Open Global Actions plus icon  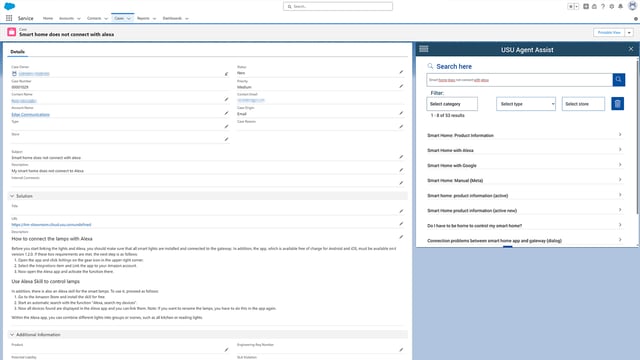pyautogui.click(x=586, y=7)
